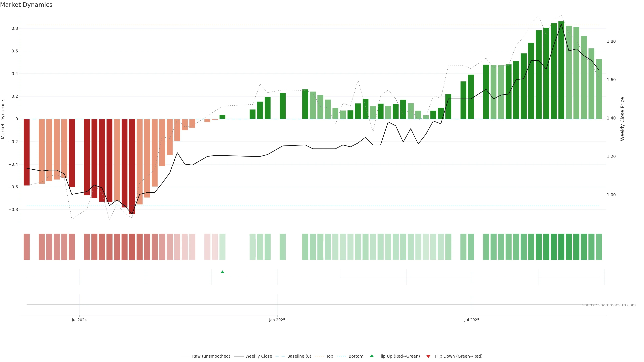Click the Jul 2025 axis label
Screen dimensions: 644x362
click(472, 320)
